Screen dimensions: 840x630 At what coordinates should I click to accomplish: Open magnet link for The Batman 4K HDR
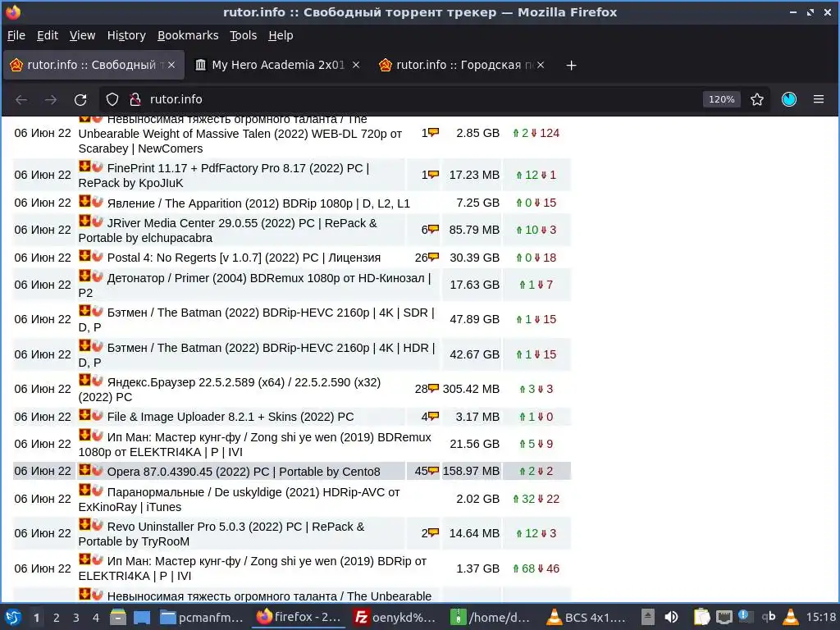point(97,346)
